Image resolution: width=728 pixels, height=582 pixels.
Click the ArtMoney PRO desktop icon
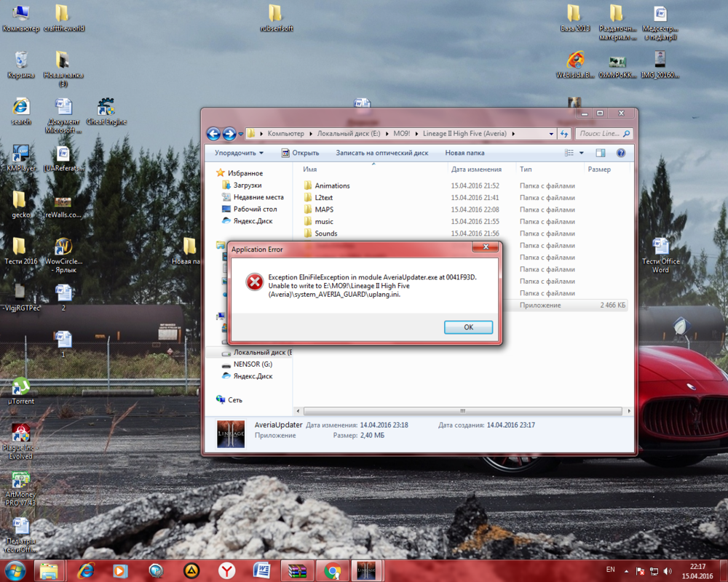coord(21,482)
